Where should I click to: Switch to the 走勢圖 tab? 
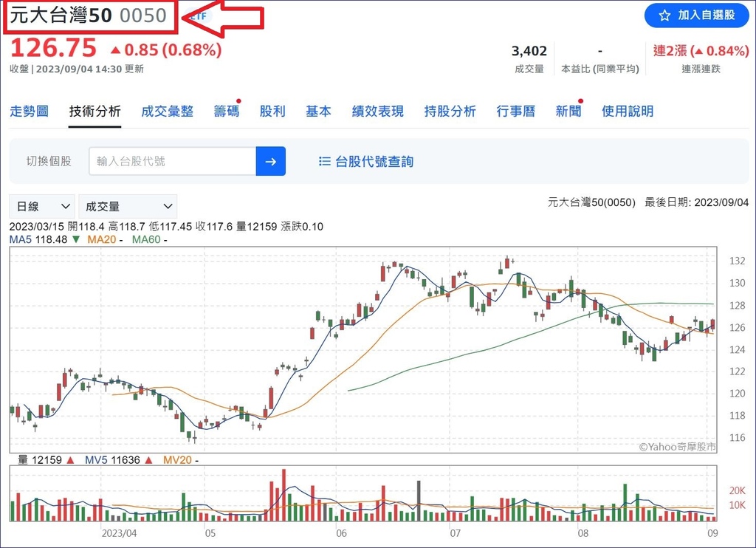(x=29, y=112)
